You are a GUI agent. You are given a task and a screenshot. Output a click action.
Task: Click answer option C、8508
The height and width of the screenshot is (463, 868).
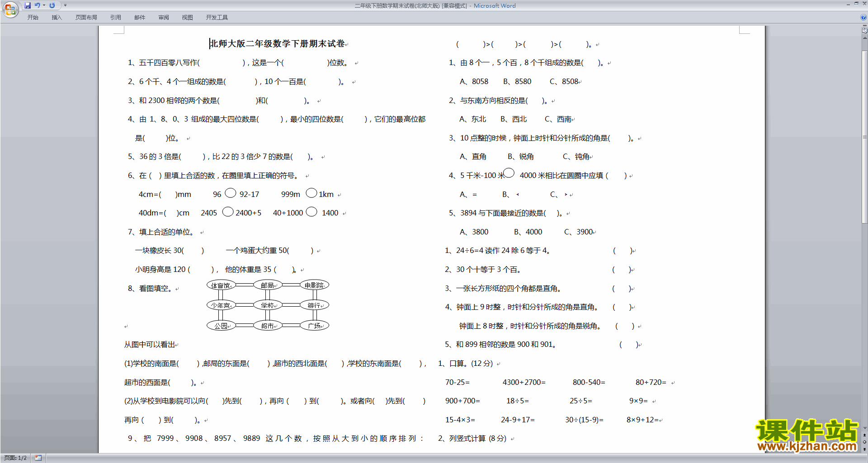[564, 81]
